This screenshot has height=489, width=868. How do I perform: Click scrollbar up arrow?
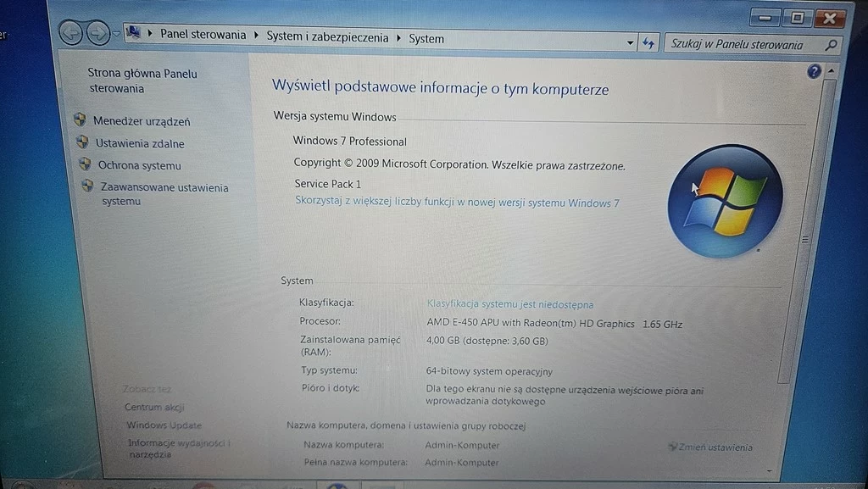(x=831, y=71)
